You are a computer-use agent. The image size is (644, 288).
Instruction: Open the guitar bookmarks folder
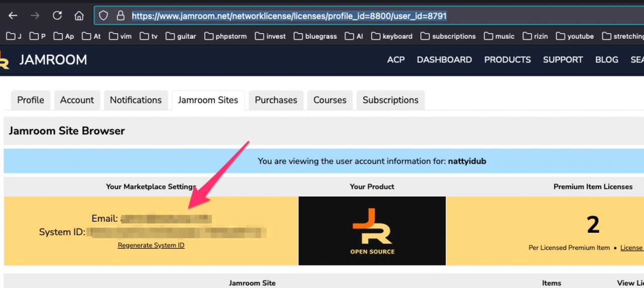[181, 36]
